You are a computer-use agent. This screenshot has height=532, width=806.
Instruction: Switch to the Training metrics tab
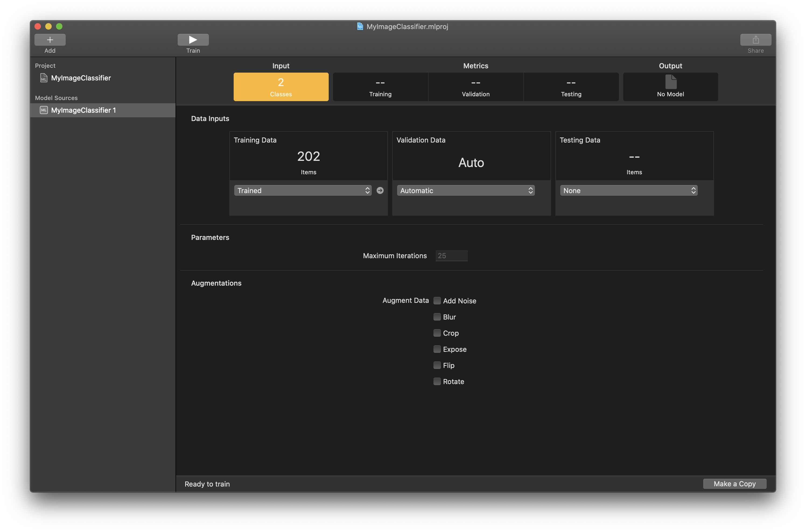[x=380, y=87]
